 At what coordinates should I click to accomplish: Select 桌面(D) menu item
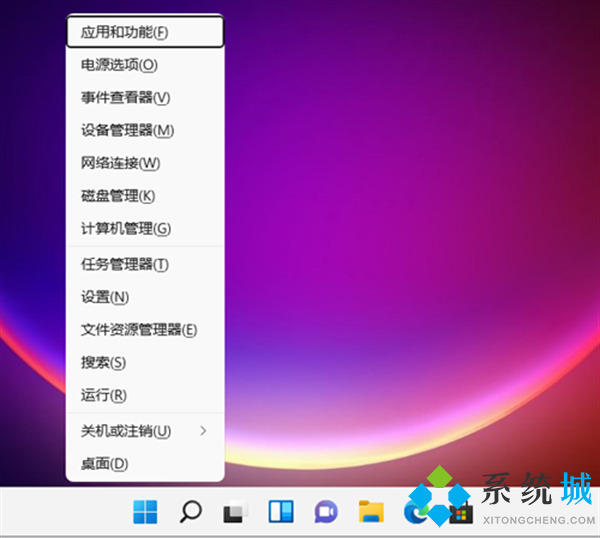pos(145,464)
